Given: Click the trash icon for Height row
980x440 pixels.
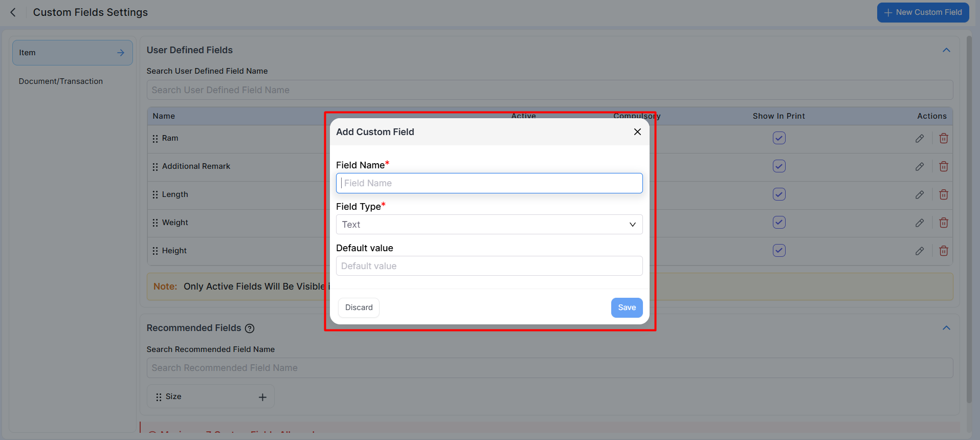Looking at the screenshot, I should (x=944, y=251).
